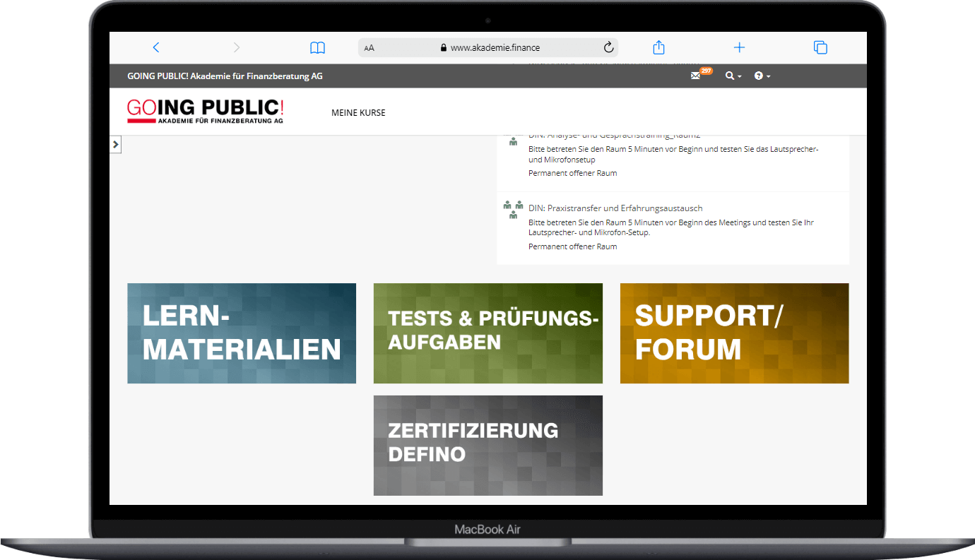Show all tabs overview icon

pos(820,47)
